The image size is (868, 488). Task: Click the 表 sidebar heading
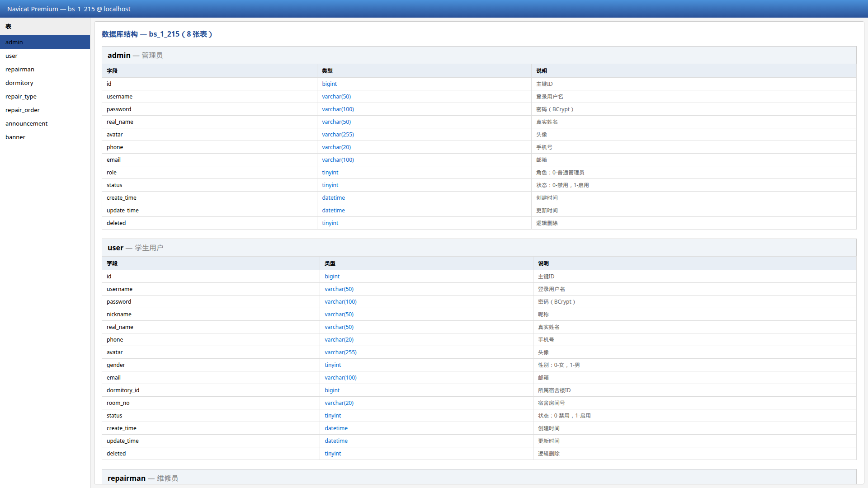pyautogui.click(x=9, y=27)
